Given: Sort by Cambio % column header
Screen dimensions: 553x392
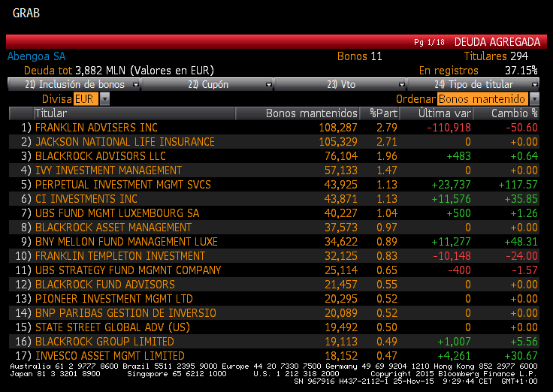Looking at the screenshot, I should (x=506, y=113).
